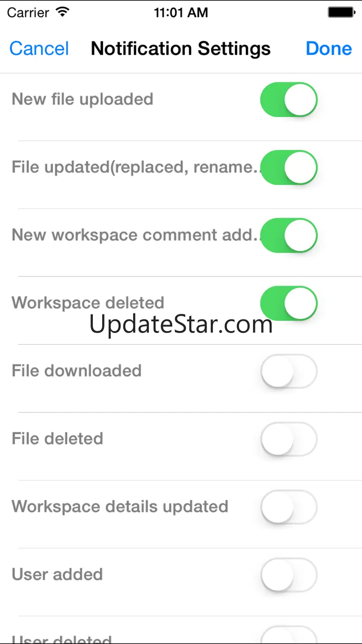The height and width of the screenshot is (644, 362).
Task: Tap the New file uploaded label
Action: click(x=82, y=99)
